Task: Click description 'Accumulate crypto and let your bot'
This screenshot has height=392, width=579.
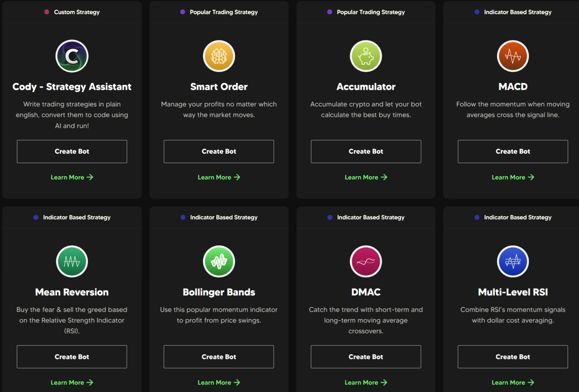Action: (366, 109)
